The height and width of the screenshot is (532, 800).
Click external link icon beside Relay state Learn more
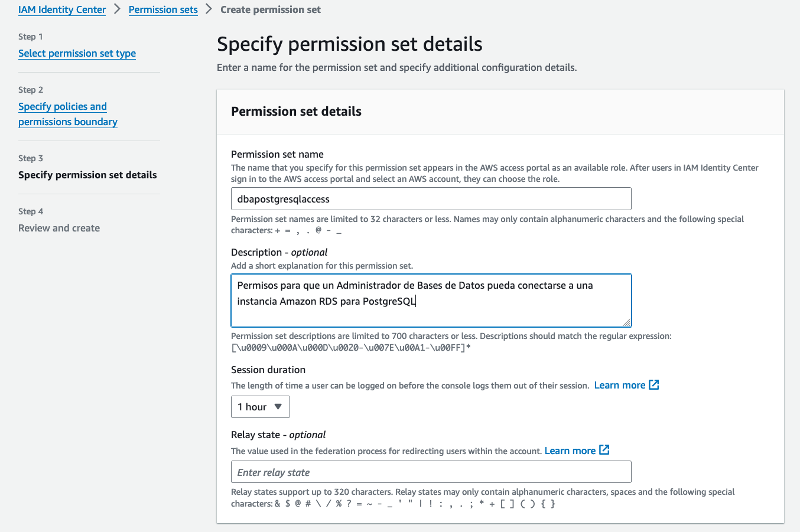tap(604, 451)
